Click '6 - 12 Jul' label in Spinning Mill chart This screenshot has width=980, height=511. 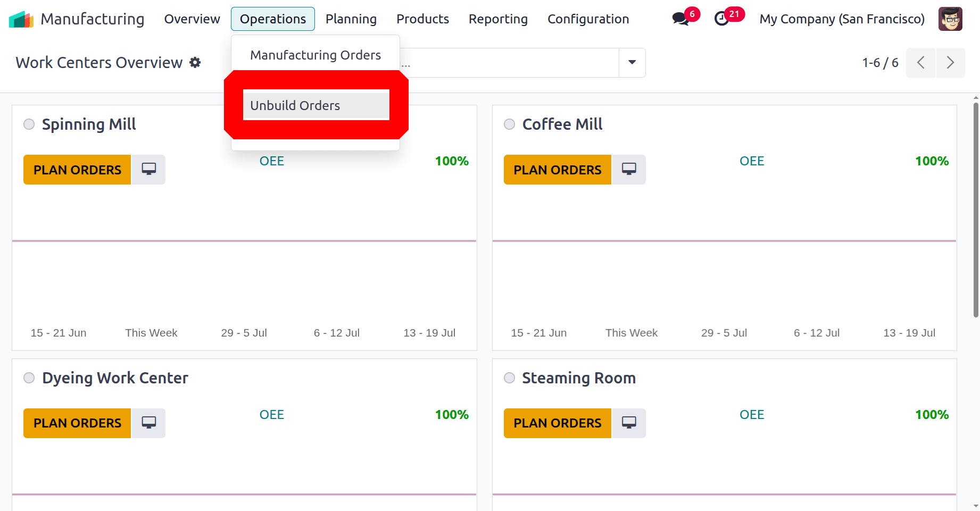(337, 333)
